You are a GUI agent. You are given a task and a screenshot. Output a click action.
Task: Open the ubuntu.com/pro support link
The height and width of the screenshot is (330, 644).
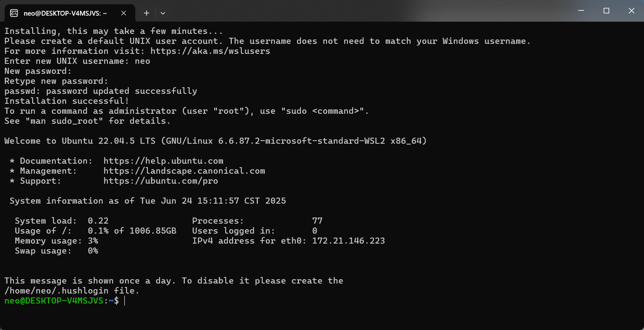[160, 181]
